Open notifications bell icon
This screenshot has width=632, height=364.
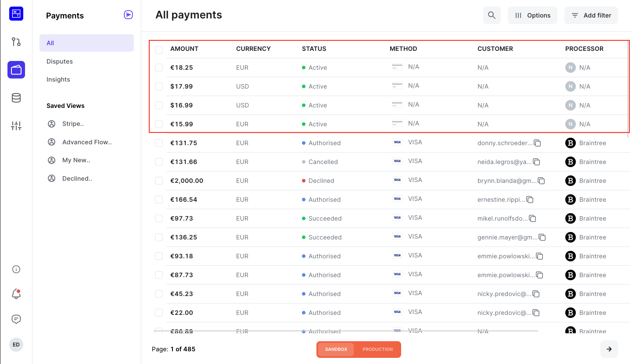click(x=16, y=294)
